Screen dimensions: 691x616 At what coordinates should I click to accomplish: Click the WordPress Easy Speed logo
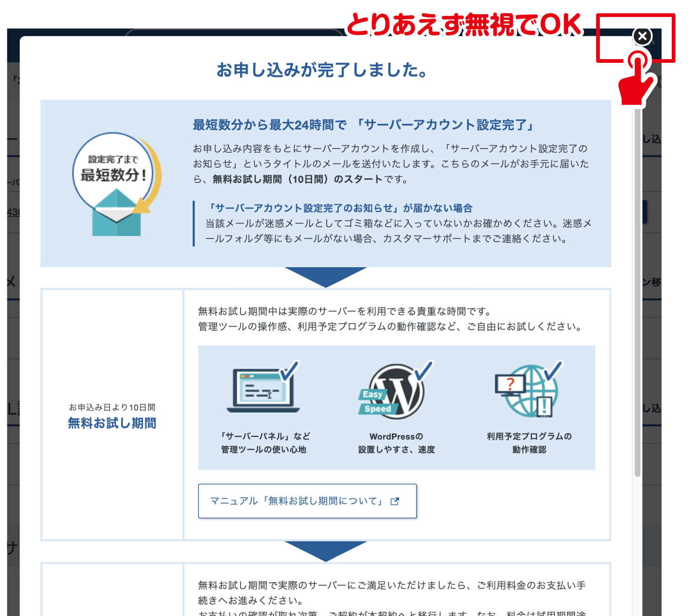(395, 390)
